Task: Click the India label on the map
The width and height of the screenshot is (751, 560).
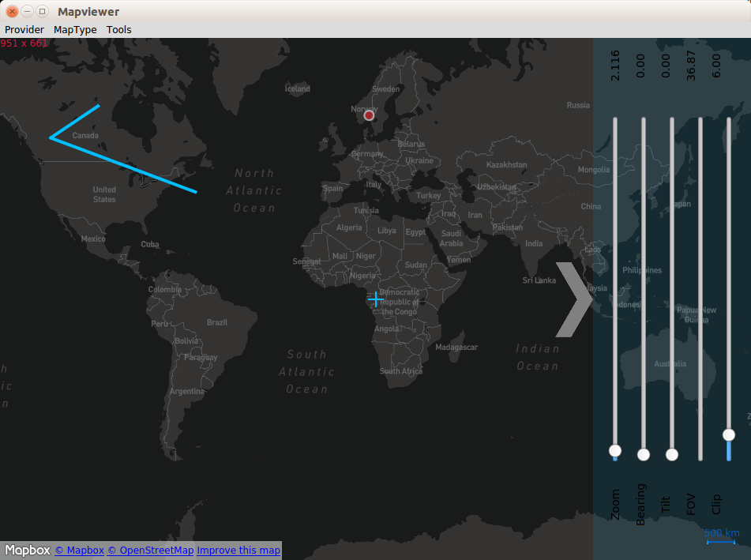Action: pos(534,244)
